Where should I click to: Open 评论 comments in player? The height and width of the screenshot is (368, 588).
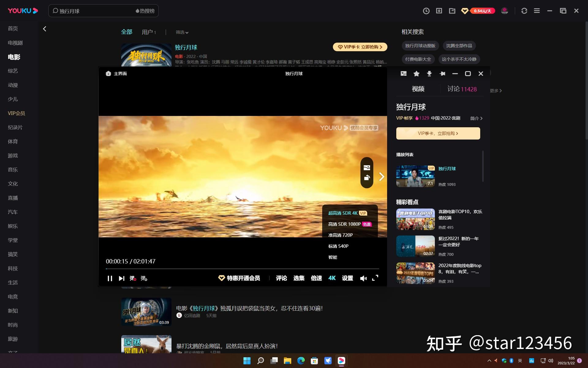click(x=281, y=278)
